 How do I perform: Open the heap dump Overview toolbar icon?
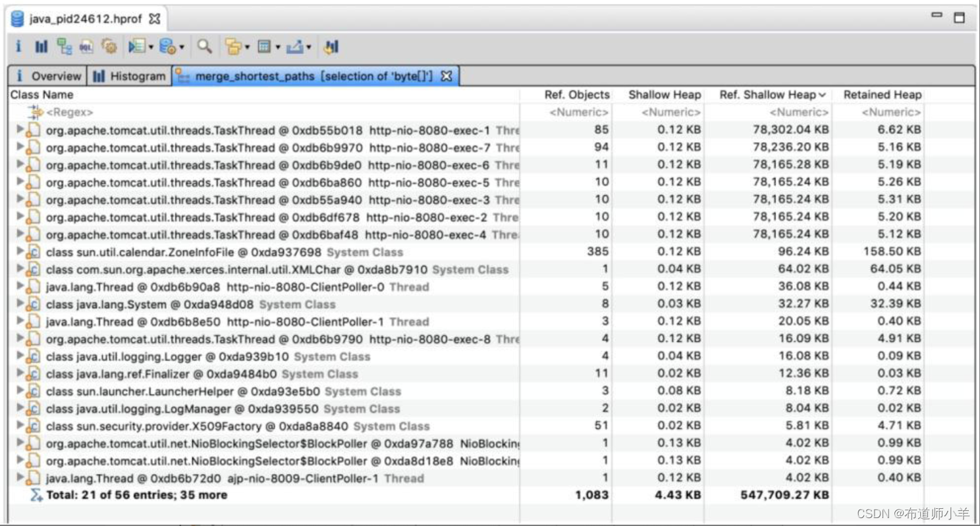point(18,47)
